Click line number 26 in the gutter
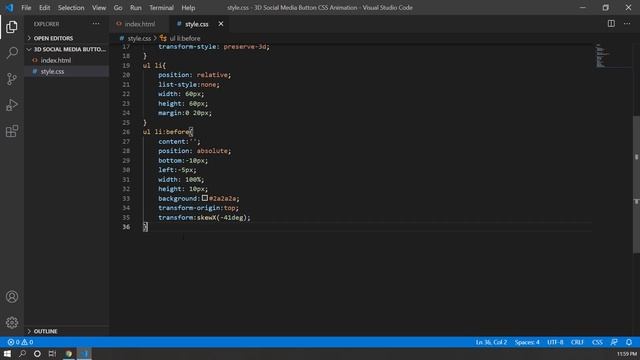Viewport: 640px width, 360px height. [126, 132]
